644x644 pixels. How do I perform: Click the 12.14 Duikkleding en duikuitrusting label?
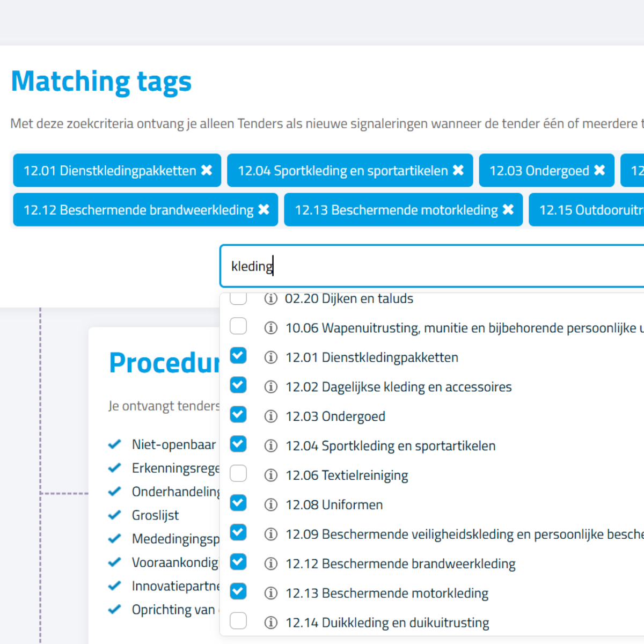click(387, 623)
